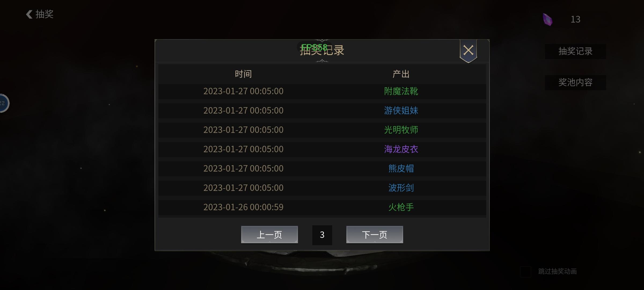The width and height of the screenshot is (644, 290).
Task: Select the 附魔法靴 reward entry
Action: [401, 91]
